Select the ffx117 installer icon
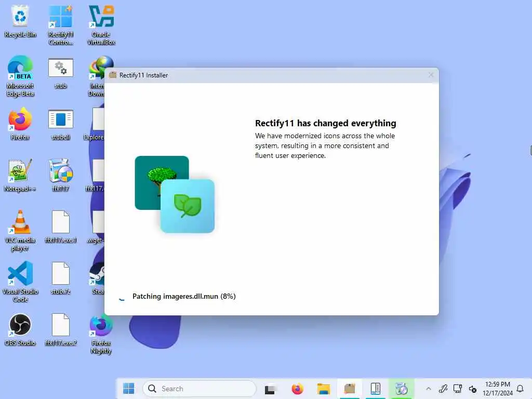The image size is (532, 399). tap(60, 176)
